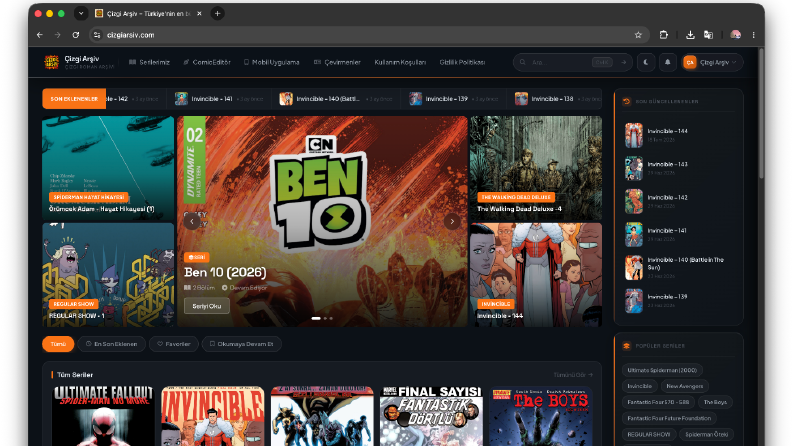Go back with the browser arrow

(x=39, y=35)
